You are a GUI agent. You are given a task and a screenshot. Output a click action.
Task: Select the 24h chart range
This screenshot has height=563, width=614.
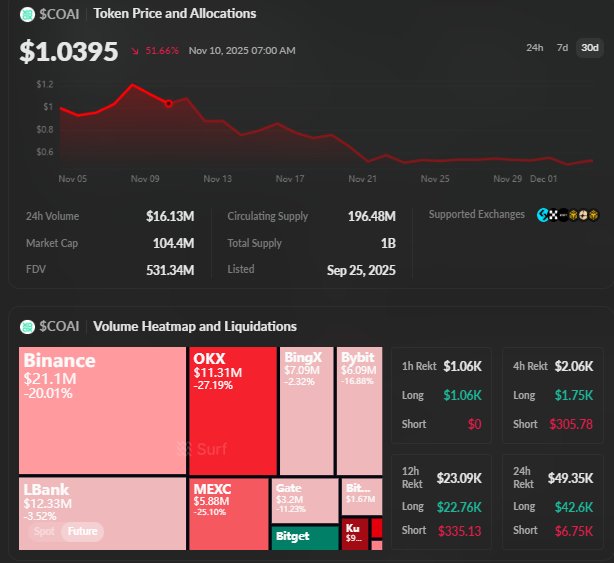click(535, 48)
